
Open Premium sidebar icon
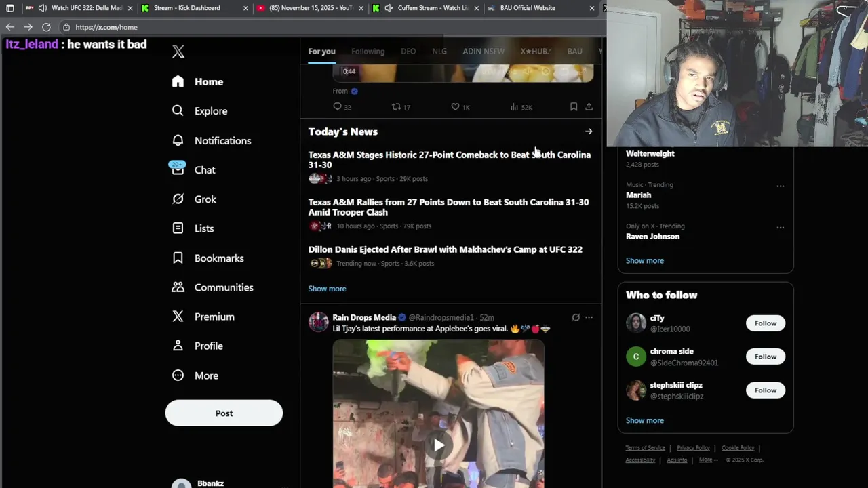click(178, 317)
